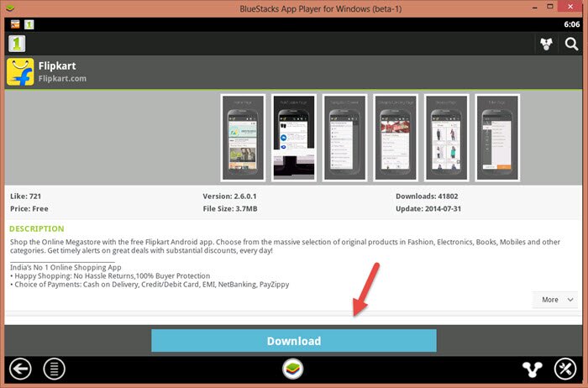Click the 6:06 clock in status bar
Viewport: 588px width, 388px height.
pos(572,24)
